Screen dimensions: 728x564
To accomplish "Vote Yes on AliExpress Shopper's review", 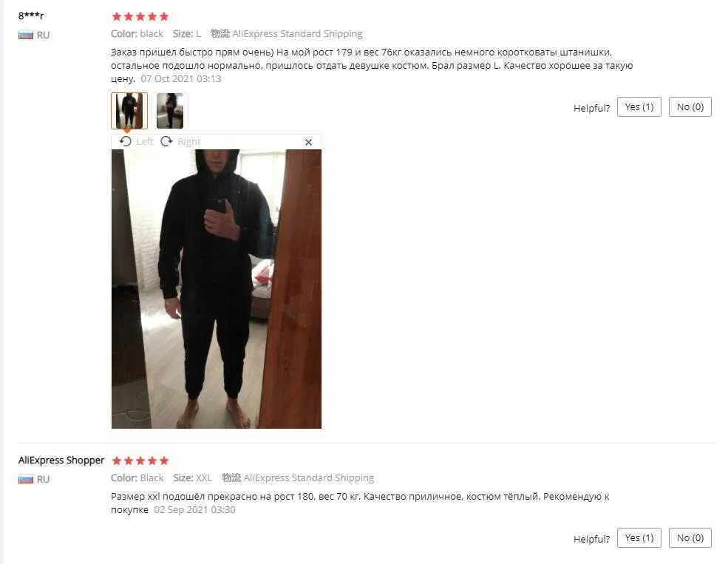I will coord(639,538).
